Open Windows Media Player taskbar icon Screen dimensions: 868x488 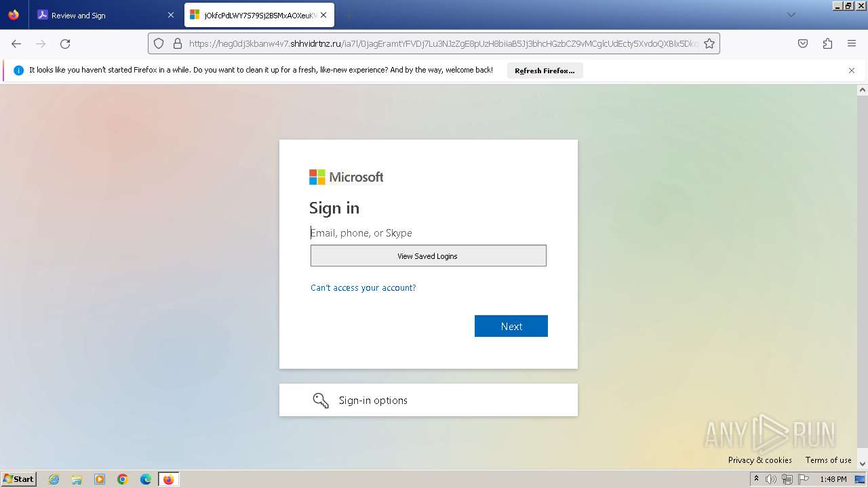click(100, 479)
